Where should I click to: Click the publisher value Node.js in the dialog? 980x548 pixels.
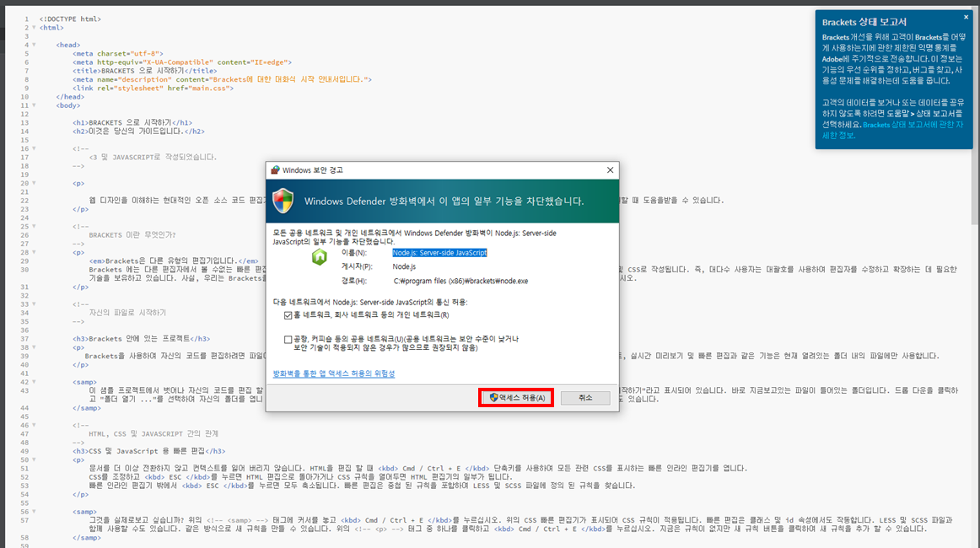point(404,266)
